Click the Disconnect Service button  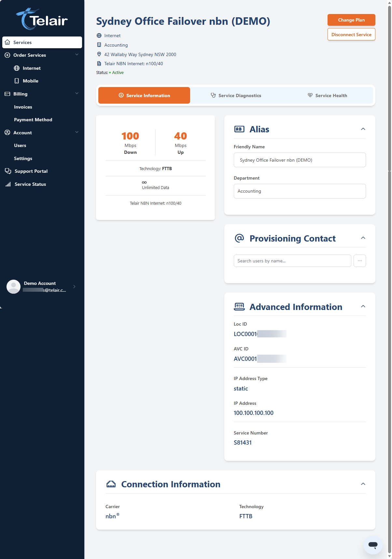[351, 35]
